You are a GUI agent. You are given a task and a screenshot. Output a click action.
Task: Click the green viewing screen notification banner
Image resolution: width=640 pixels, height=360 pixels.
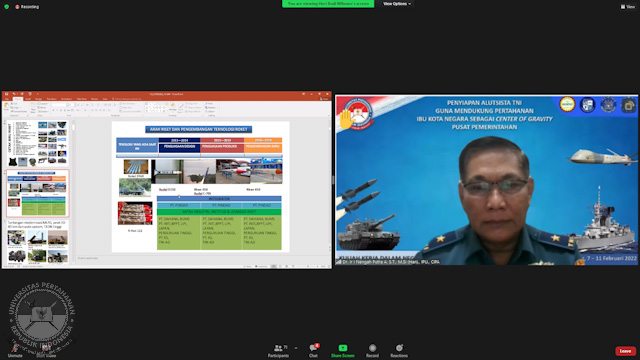click(x=328, y=4)
